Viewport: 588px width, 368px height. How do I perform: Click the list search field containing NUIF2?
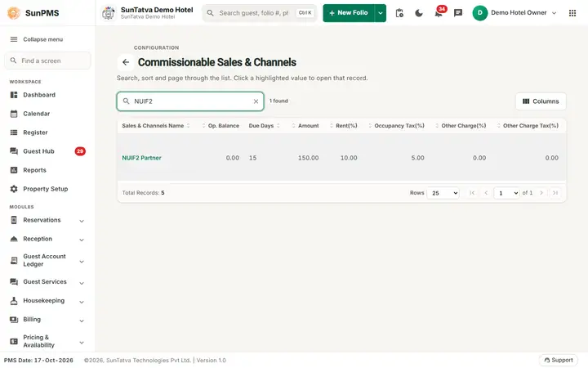pyautogui.click(x=190, y=101)
